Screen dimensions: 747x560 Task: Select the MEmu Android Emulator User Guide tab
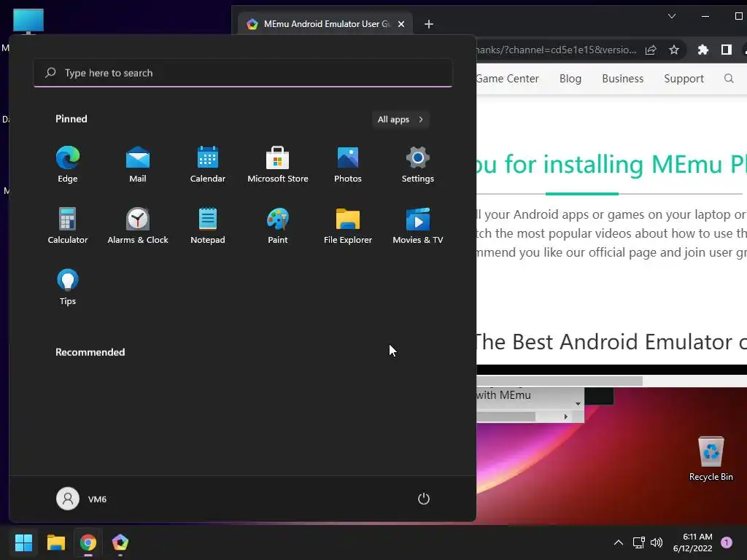pos(325,24)
